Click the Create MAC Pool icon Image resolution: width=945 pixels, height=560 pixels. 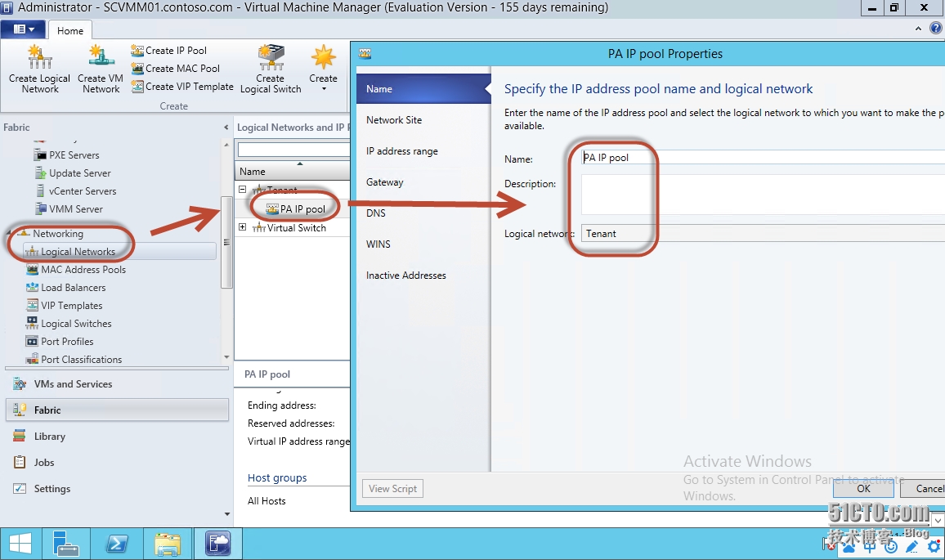137,69
